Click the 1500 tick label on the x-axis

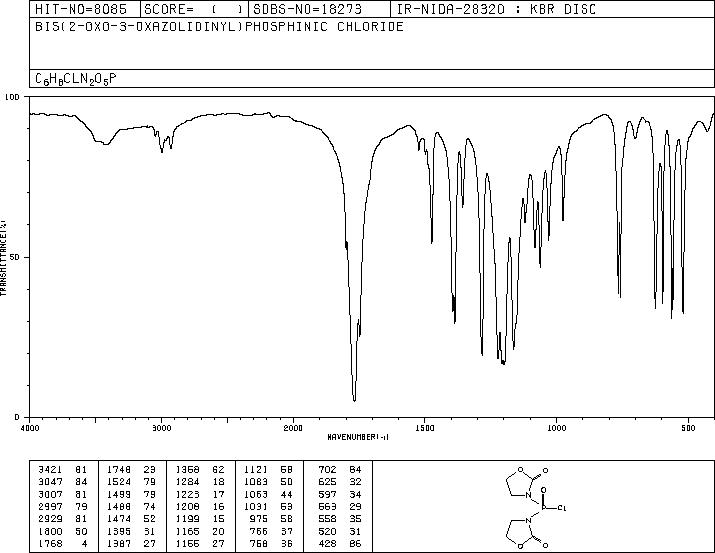[425, 428]
